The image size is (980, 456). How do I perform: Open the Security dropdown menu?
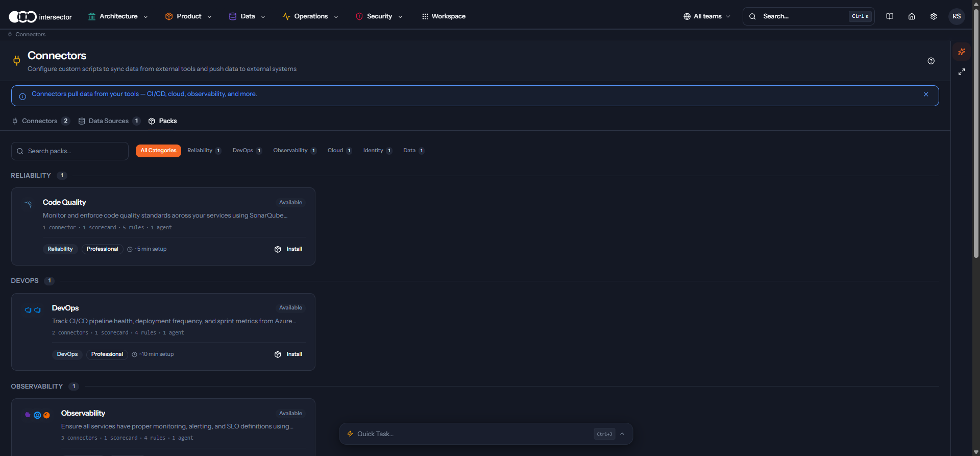(x=379, y=16)
